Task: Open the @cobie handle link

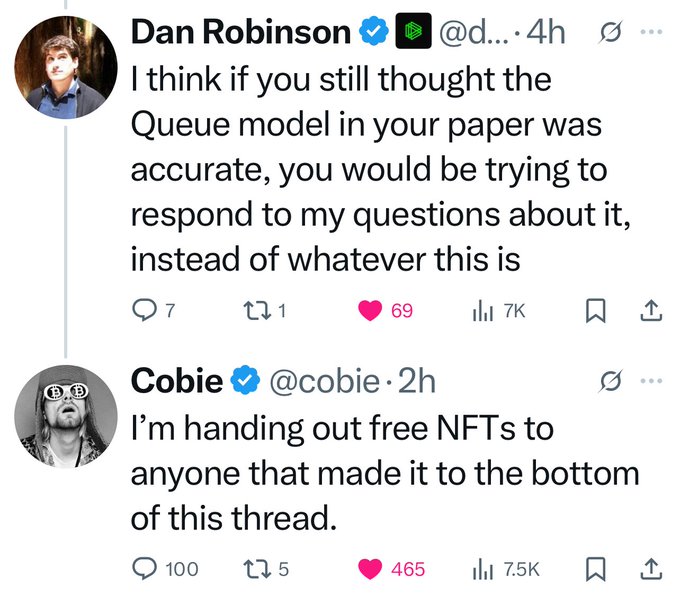Action: (x=327, y=381)
